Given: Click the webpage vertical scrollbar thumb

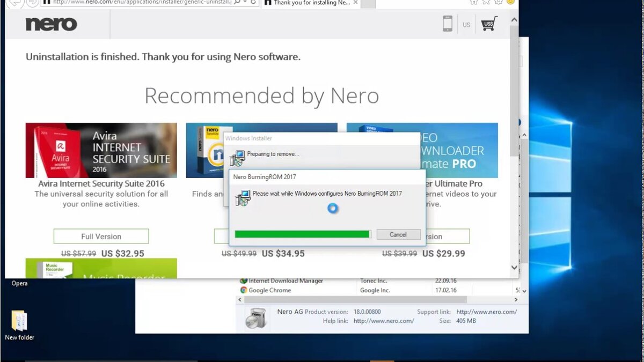Looking at the screenshot, I should (514, 91).
